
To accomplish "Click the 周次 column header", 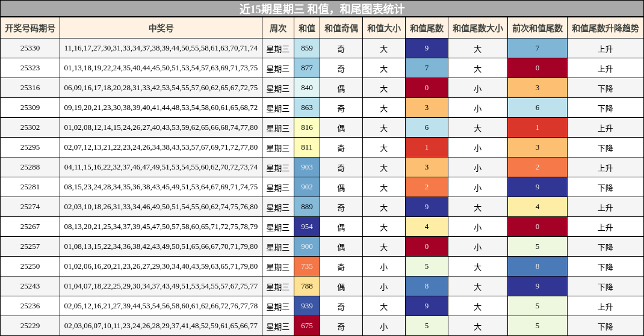I will pos(278,28).
